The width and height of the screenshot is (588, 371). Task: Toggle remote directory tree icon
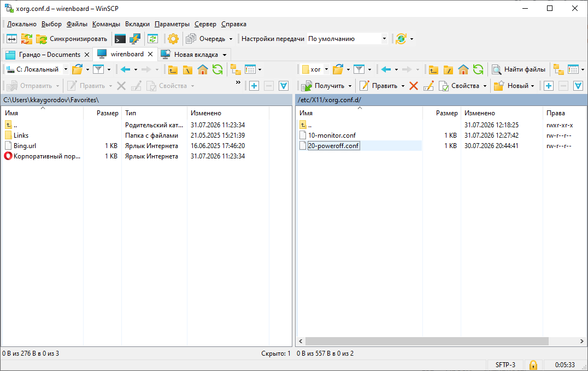[558, 69]
